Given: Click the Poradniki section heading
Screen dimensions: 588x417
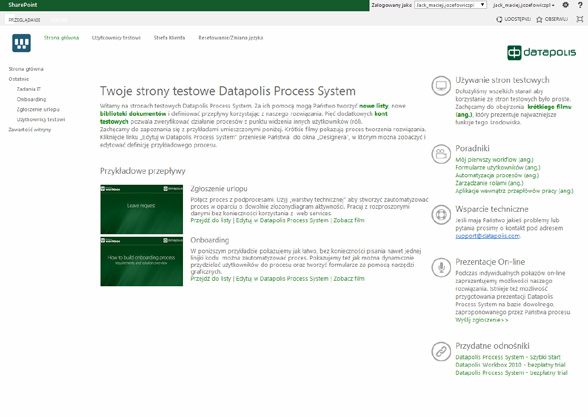Looking at the screenshot, I should 472,148.
